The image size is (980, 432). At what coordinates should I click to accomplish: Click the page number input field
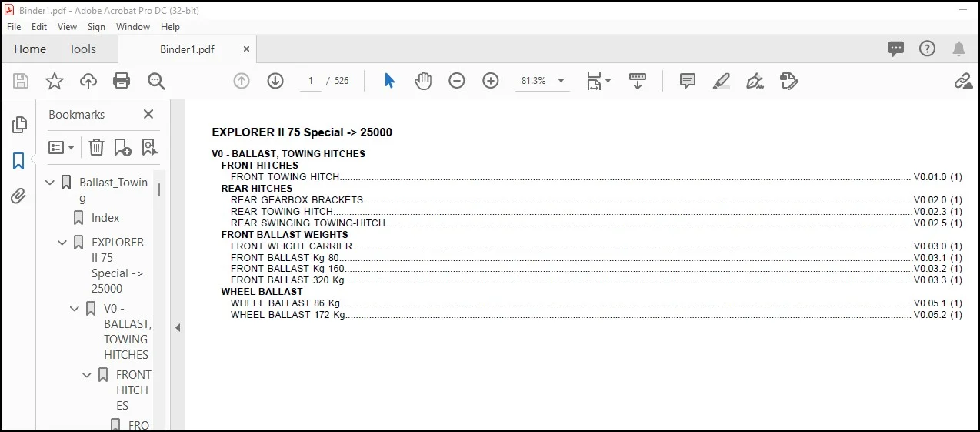click(x=311, y=81)
